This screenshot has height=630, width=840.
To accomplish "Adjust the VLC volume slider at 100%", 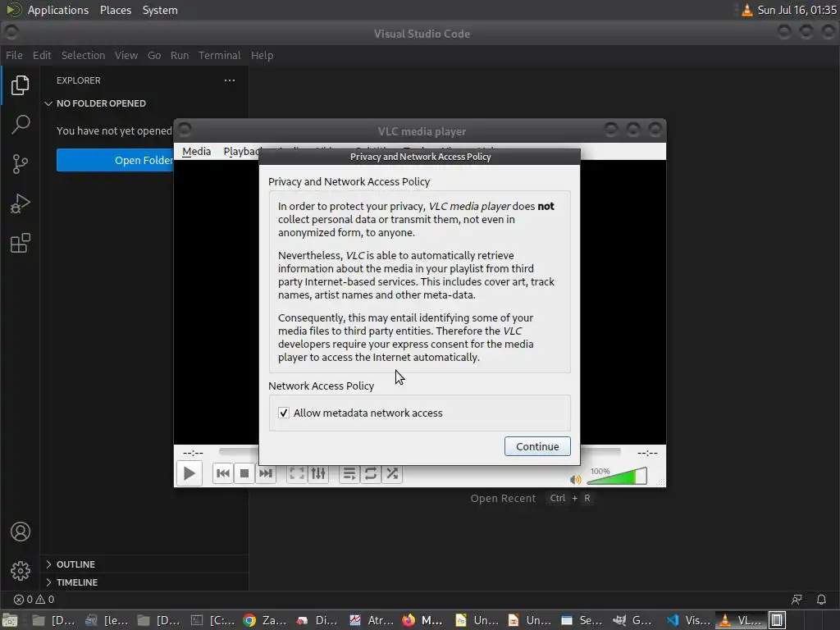I will click(617, 475).
